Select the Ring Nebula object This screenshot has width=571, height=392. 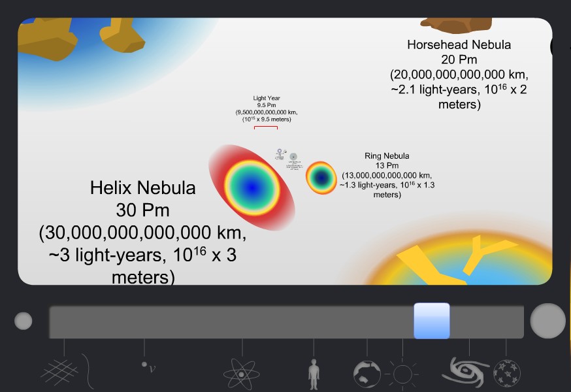point(321,178)
